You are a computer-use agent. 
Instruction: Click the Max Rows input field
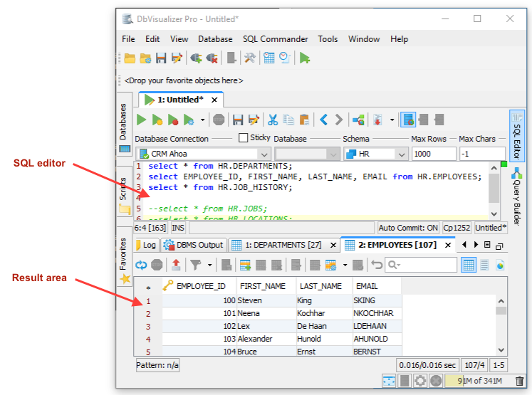(x=433, y=154)
